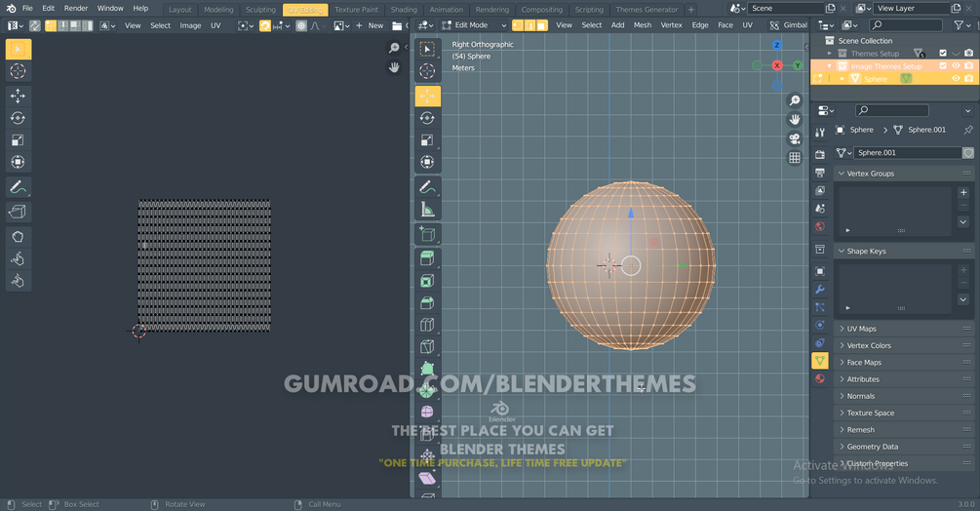980x511 pixels.
Task: Select the Measure tool in 3D viewport toolbar
Action: 427,209
